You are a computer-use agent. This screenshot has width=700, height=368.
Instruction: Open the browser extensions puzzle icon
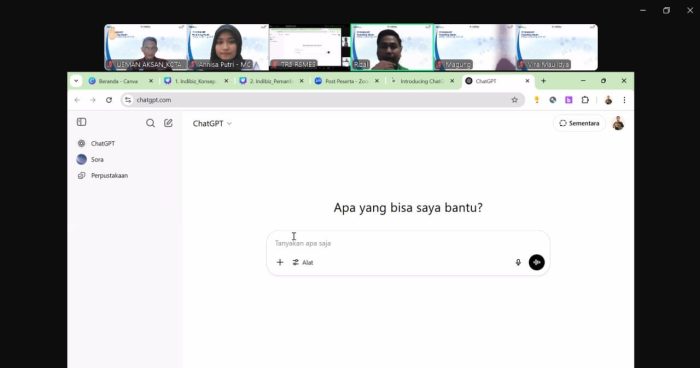coord(585,100)
